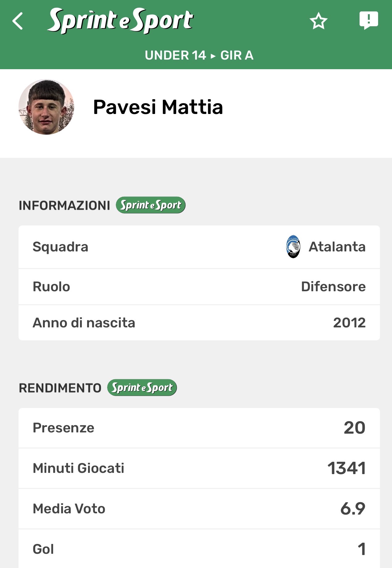Tap the Sprint e Sport badge beside Informazioni
Image resolution: width=392 pixels, height=568 pixels.
(x=150, y=205)
